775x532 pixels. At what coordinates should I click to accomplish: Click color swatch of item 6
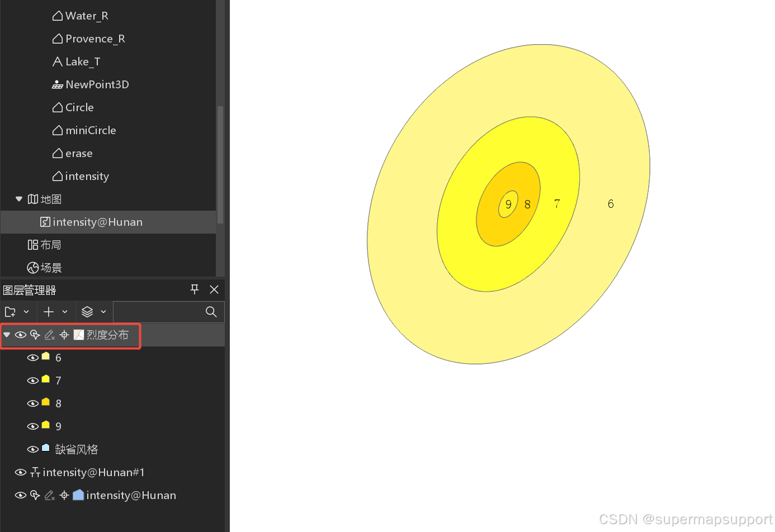[x=46, y=356]
